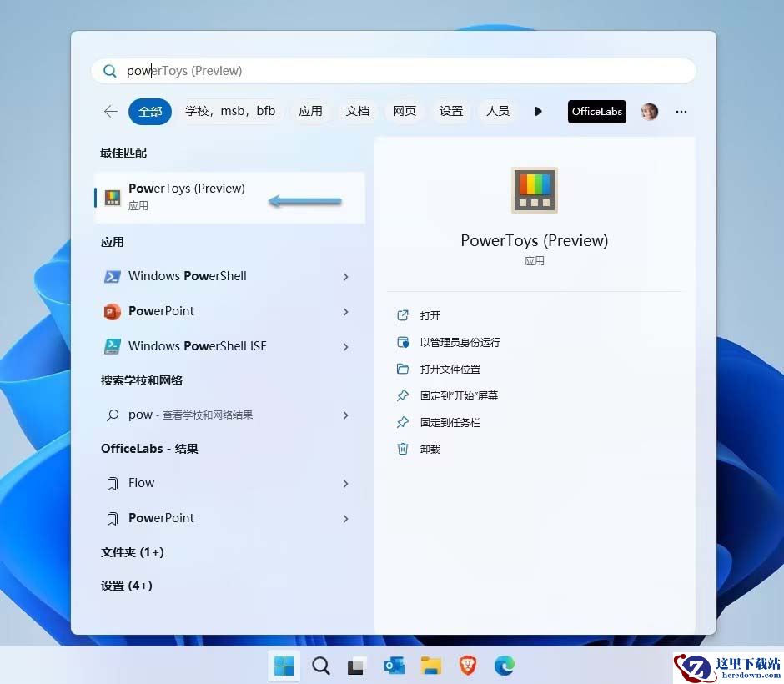Select the 学校, msb, bfb filter tab
This screenshot has width=784, height=684.
[230, 111]
